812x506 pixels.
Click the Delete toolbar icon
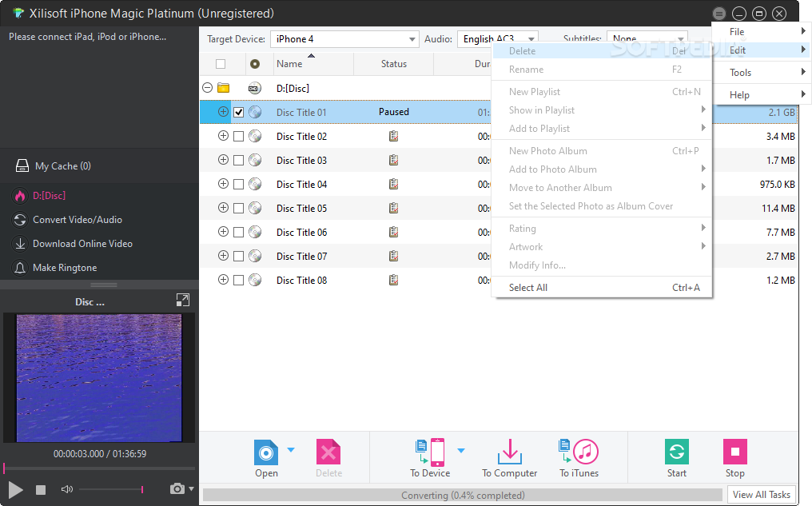328,452
